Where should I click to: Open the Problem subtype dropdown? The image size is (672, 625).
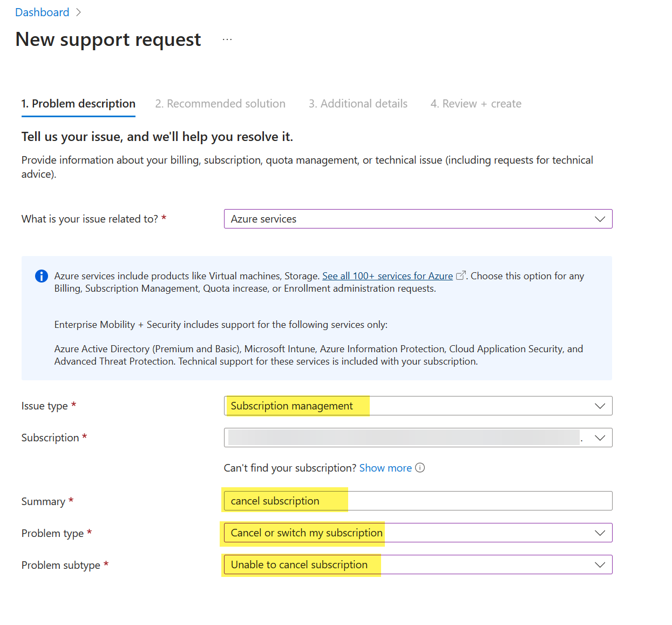(418, 564)
